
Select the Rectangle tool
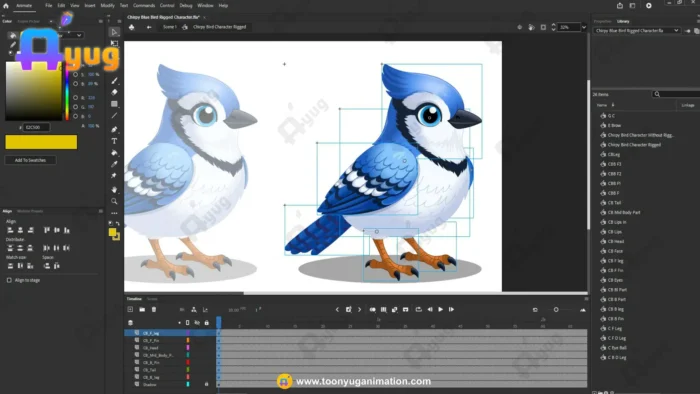(114, 104)
